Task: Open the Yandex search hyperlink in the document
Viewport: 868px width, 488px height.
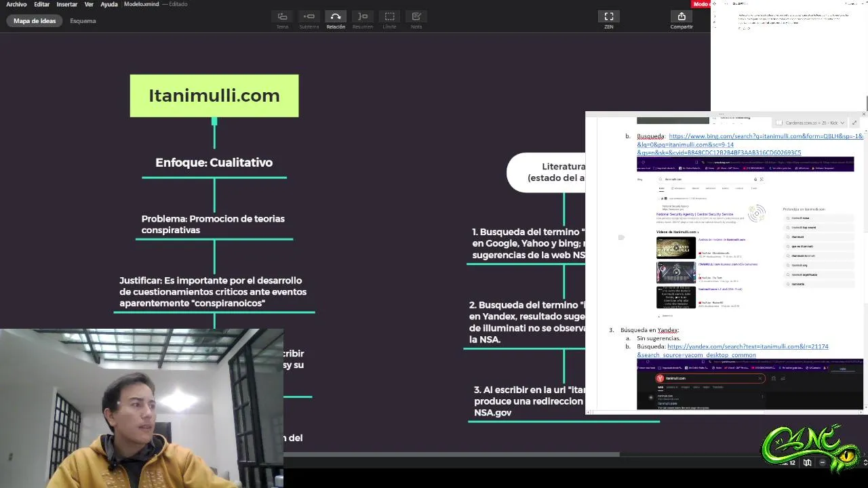Action: coord(732,350)
